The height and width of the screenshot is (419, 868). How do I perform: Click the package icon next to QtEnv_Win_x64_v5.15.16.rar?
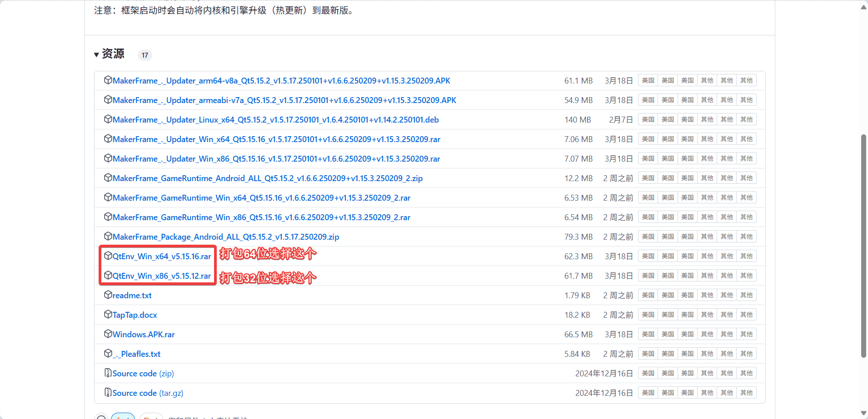point(108,256)
